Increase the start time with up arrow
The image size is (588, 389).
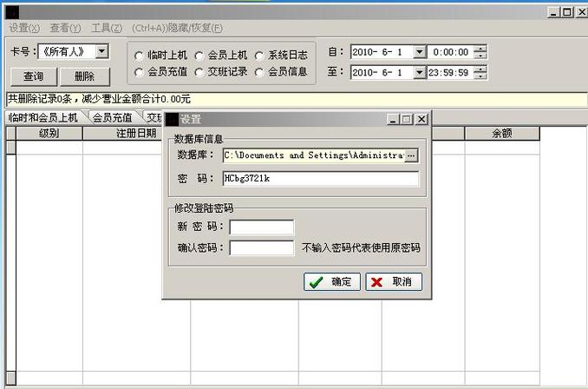click(x=480, y=49)
